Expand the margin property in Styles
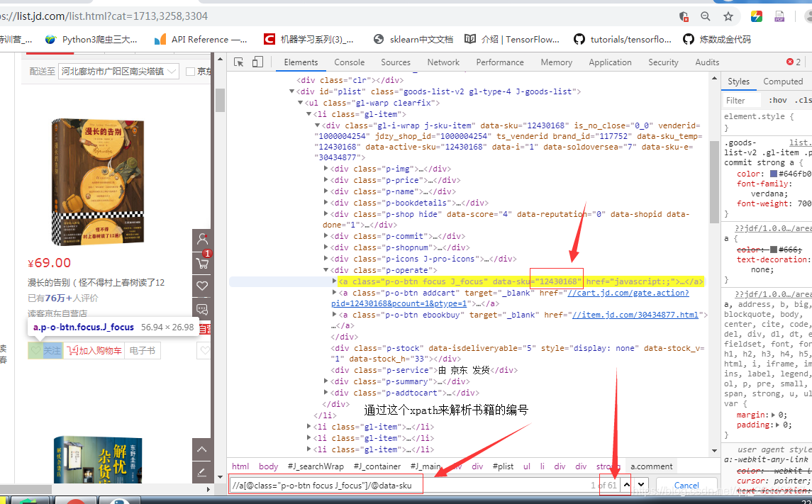Image resolution: width=812 pixels, height=504 pixels. 774,415
